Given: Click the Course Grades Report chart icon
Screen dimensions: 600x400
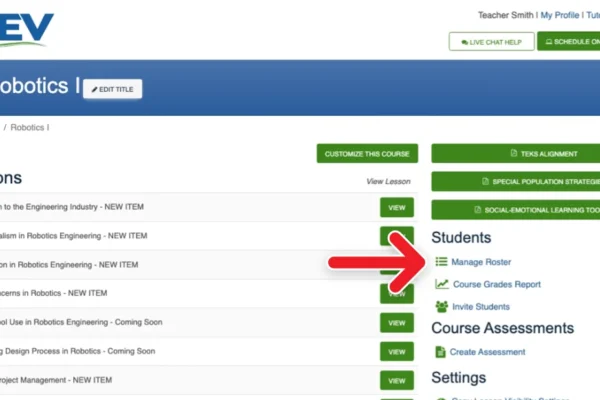Looking at the screenshot, I should coord(442,284).
